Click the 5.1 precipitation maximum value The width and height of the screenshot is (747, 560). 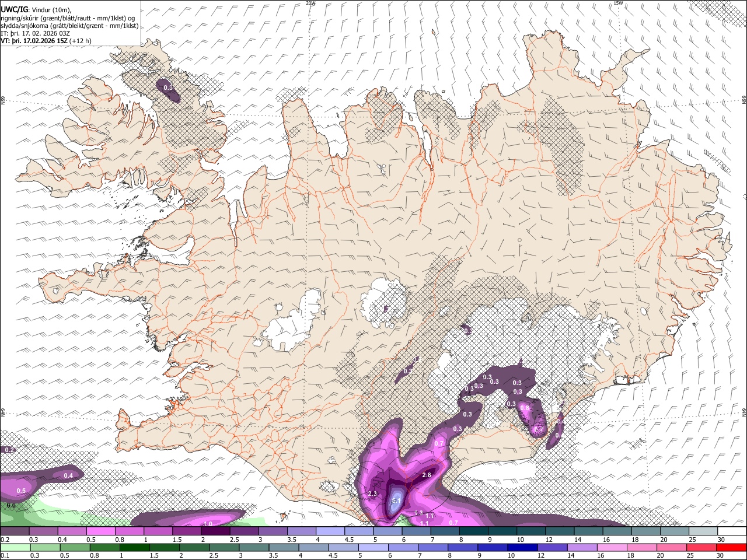396,501
